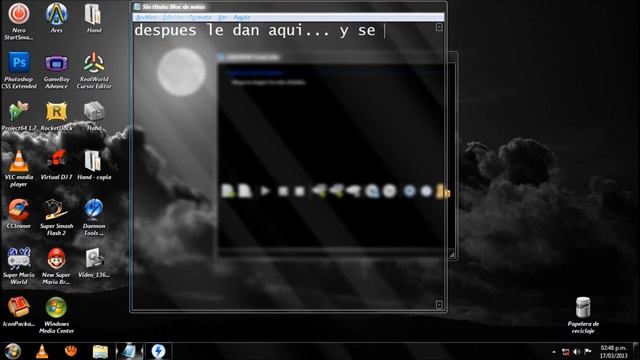640x360 pixels.
Task: Click the IconPackager desktop icon
Action: pos(19,312)
